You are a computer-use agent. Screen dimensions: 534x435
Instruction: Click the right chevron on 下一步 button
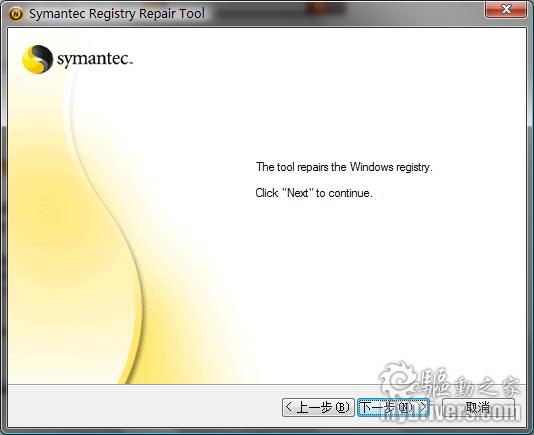pyautogui.click(x=423, y=407)
